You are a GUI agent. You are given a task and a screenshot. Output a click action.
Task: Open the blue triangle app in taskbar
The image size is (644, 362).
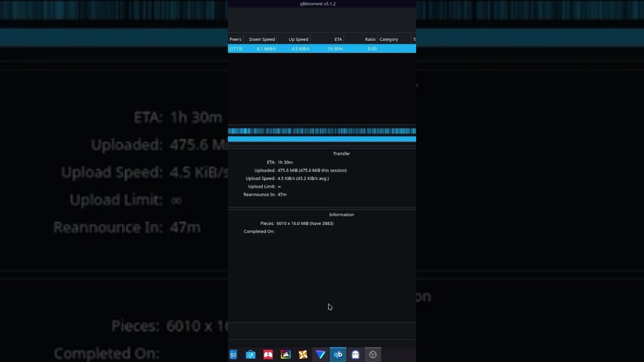pos(320,354)
